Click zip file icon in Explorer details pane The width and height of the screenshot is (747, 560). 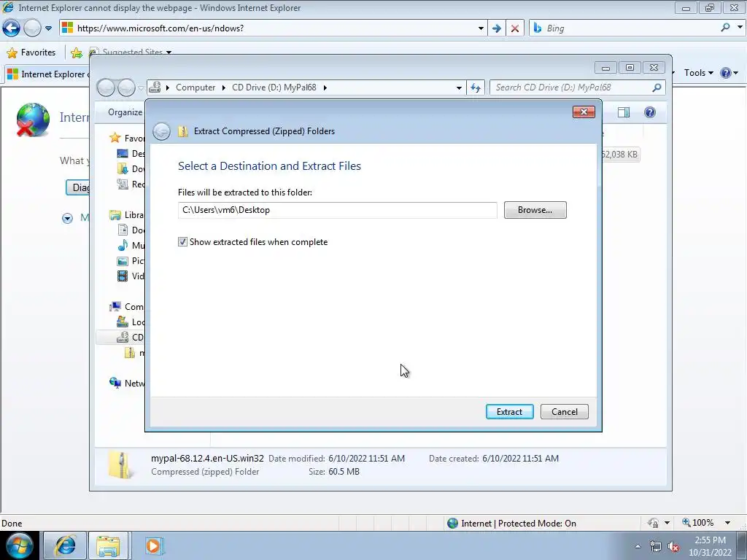point(120,464)
